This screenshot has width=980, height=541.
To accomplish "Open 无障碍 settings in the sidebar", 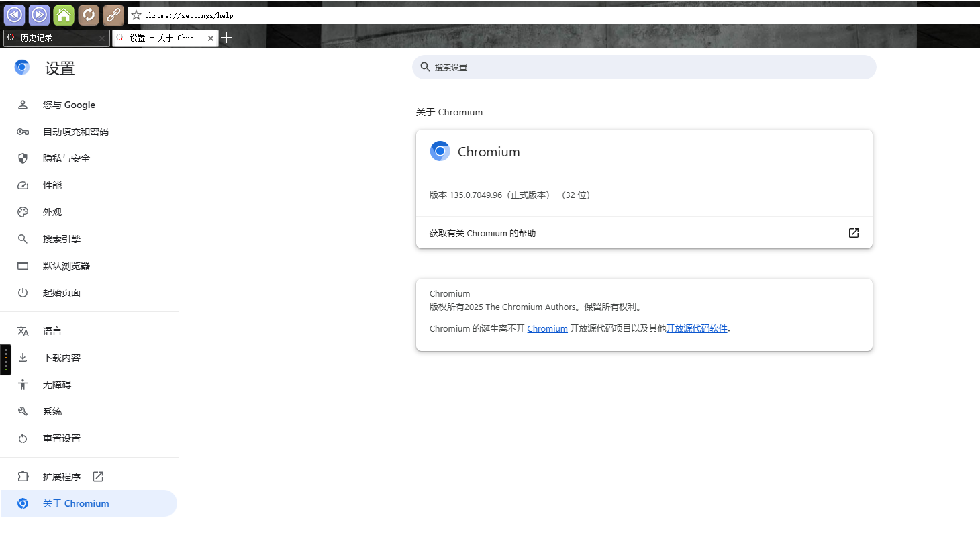I will click(x=89, y=385).
